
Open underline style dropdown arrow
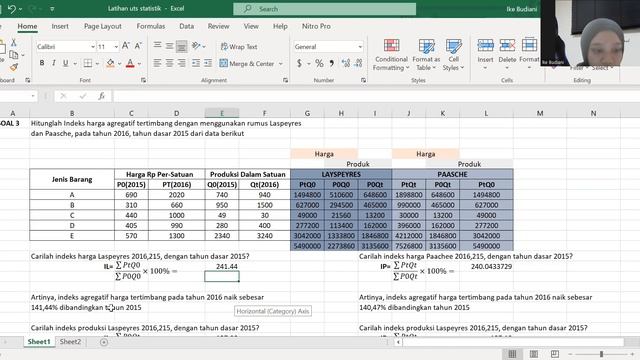(75, 64)
